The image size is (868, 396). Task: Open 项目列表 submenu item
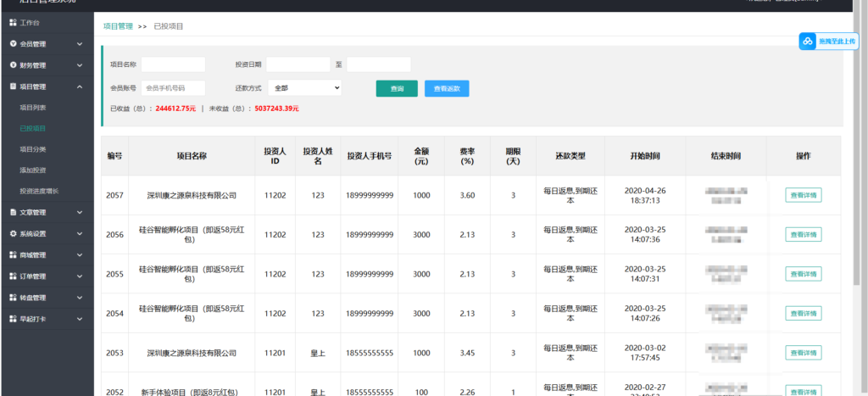(x=33, y=108)
